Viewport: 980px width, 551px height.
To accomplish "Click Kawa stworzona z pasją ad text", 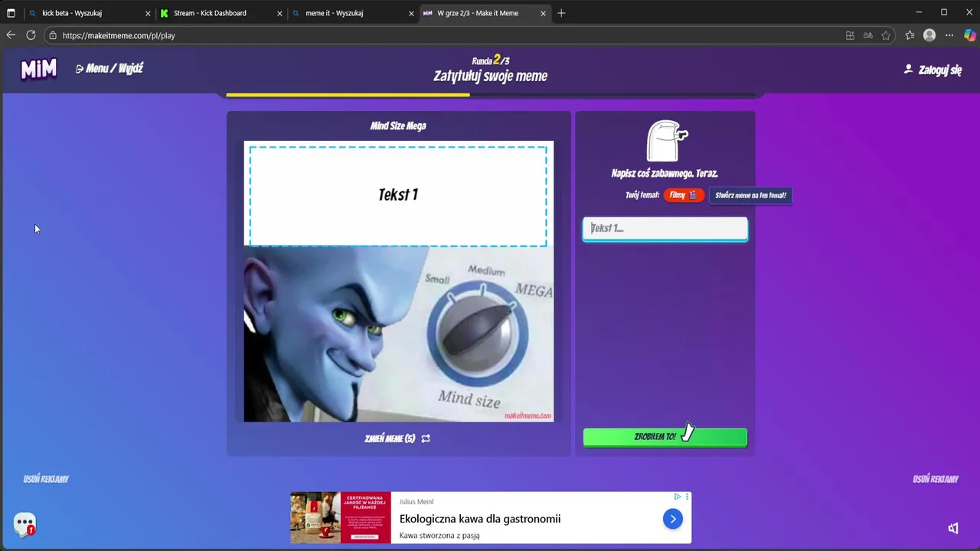I will [439, 536].
